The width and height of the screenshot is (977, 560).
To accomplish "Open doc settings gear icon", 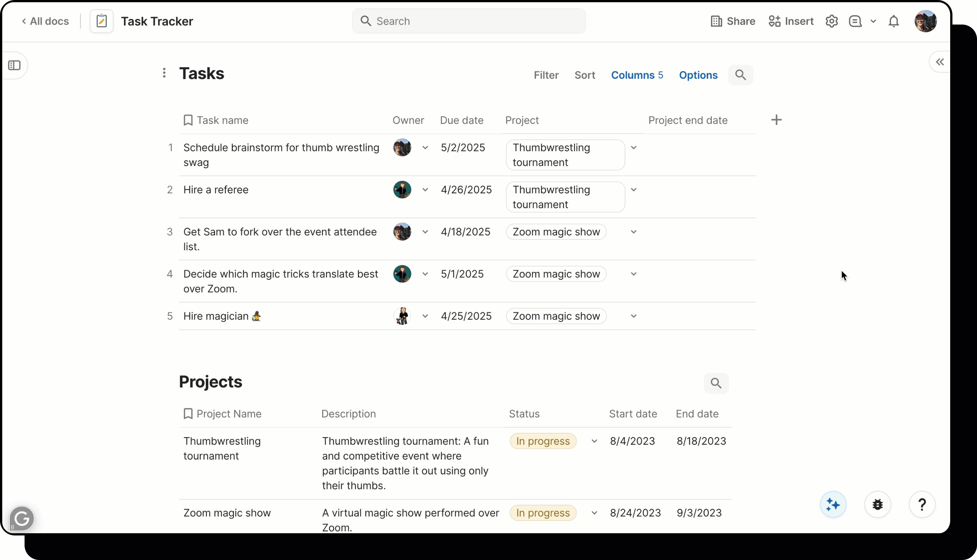I will pyautogui.click(x=832, y=21).
